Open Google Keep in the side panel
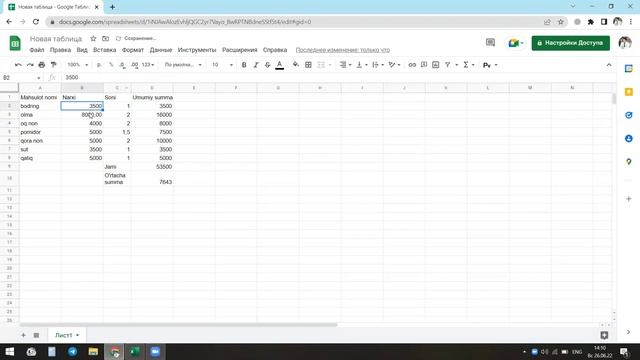This screenshot has width=640, height=360. 629,92
